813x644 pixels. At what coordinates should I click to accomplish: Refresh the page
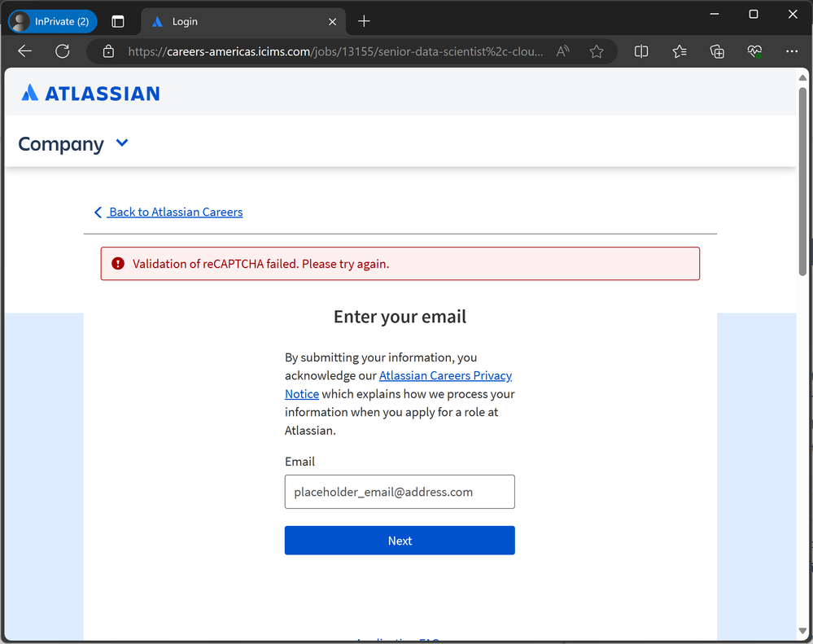[63, 51]
